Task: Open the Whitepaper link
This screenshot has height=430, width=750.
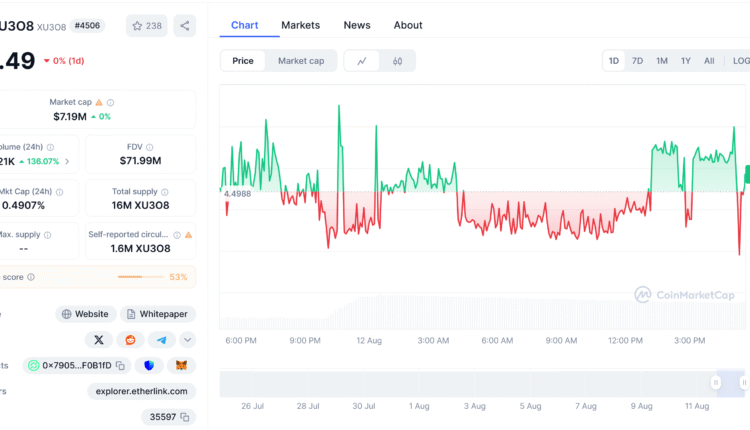Action: point(157,314)
